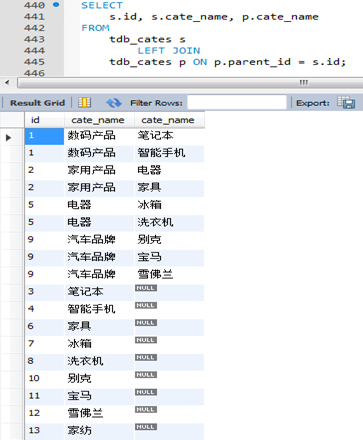Select the 家纺 cell in row id 13
The image size is (363, 440).
(x=99, y=431)
